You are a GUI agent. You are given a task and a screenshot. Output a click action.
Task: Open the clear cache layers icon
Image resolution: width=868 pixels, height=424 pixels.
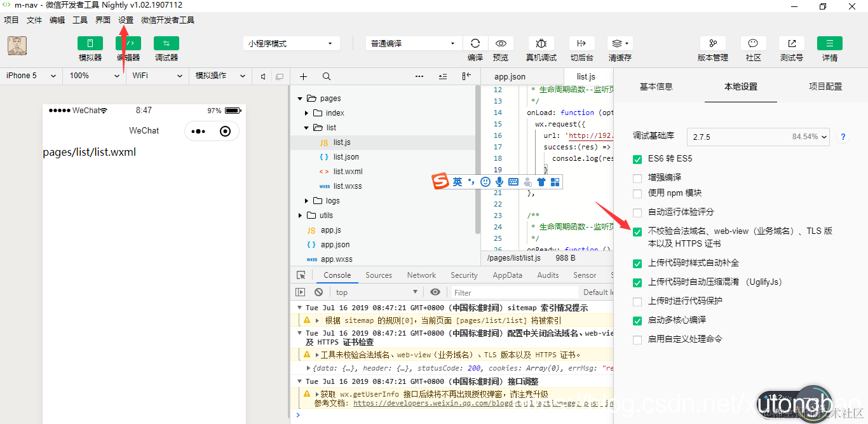(x=620, y=43)
